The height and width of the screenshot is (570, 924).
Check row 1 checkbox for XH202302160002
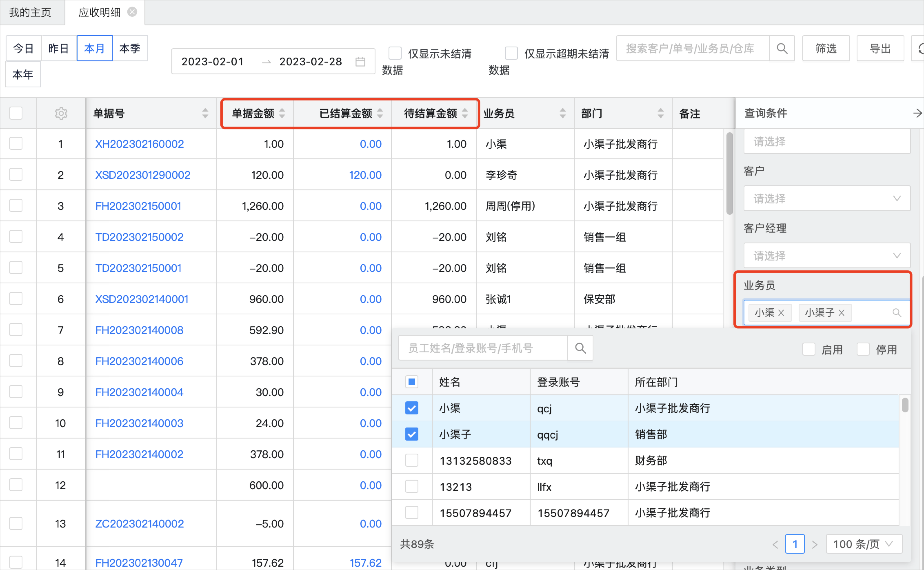pos(16,144)
